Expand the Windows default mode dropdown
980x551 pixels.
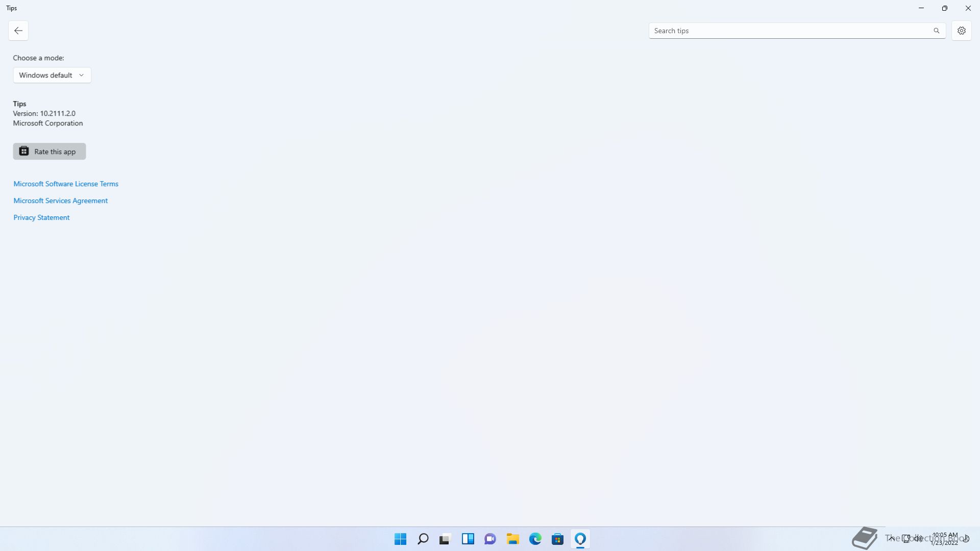coord(52,75)
